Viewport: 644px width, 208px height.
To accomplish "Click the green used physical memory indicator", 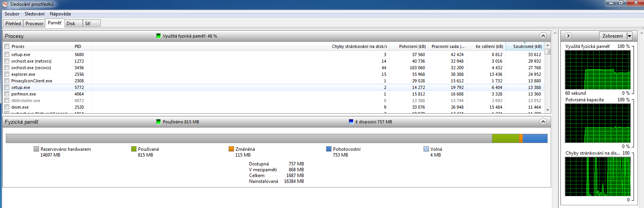I will [x=158, y=36].
